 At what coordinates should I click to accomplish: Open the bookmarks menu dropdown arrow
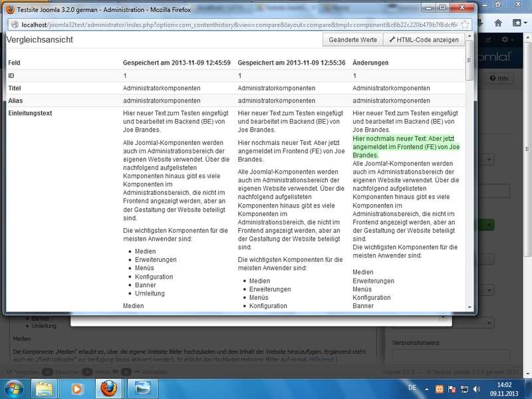(x=525, y=23)
